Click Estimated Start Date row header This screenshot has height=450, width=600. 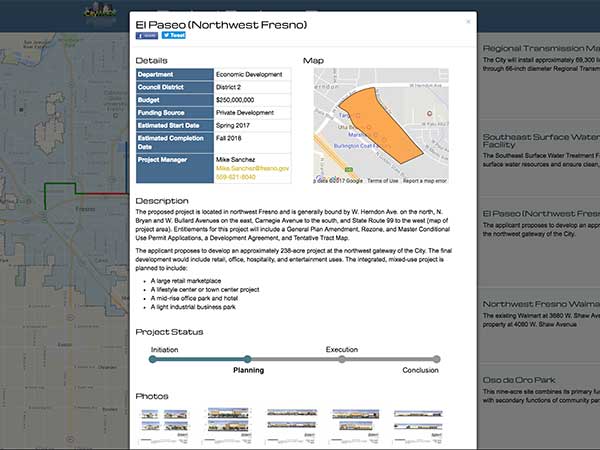(175, 126)
